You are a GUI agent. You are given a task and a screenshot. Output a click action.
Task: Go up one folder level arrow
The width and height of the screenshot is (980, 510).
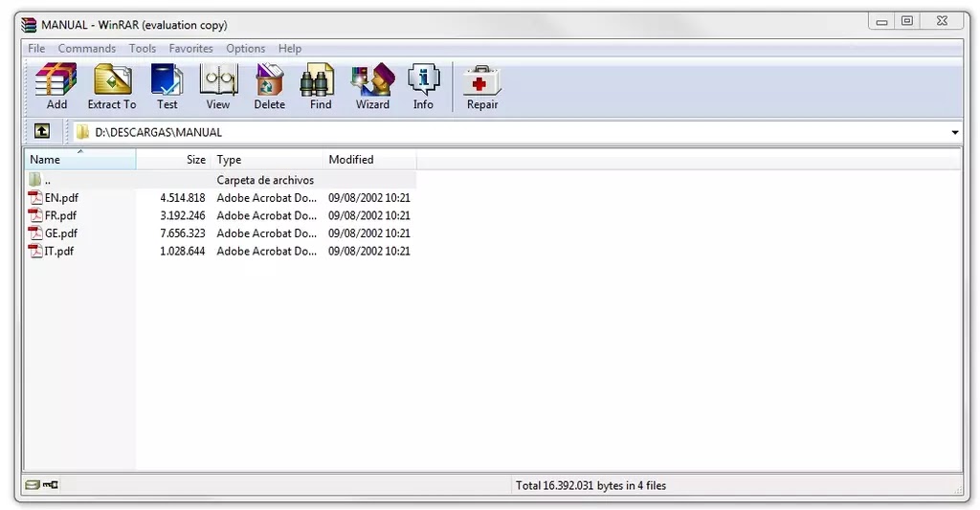coord(42,131)
